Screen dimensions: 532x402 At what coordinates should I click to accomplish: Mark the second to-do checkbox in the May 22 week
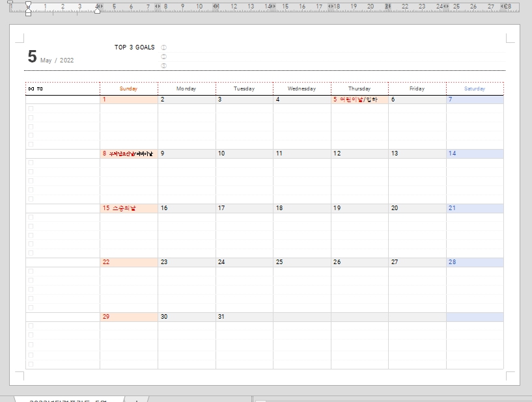pyautogui.click(x=31, y=280)
